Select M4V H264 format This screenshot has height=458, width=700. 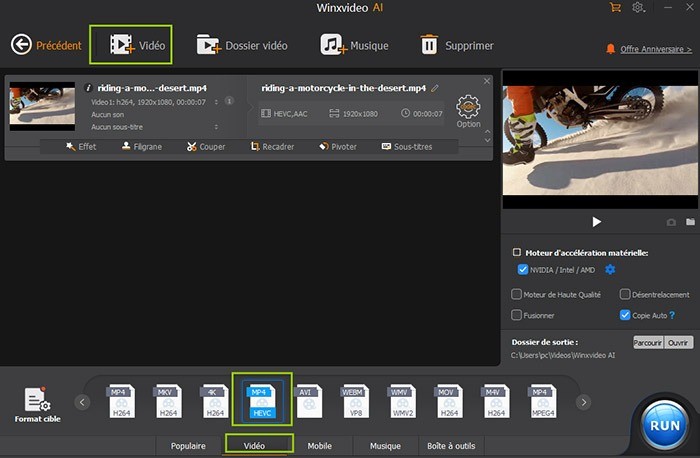tap(496, 401)
